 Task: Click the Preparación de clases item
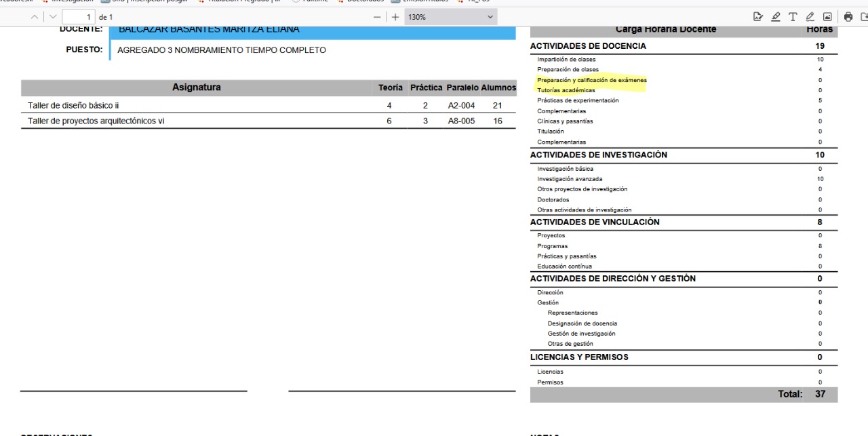click(x=568, y=69)
